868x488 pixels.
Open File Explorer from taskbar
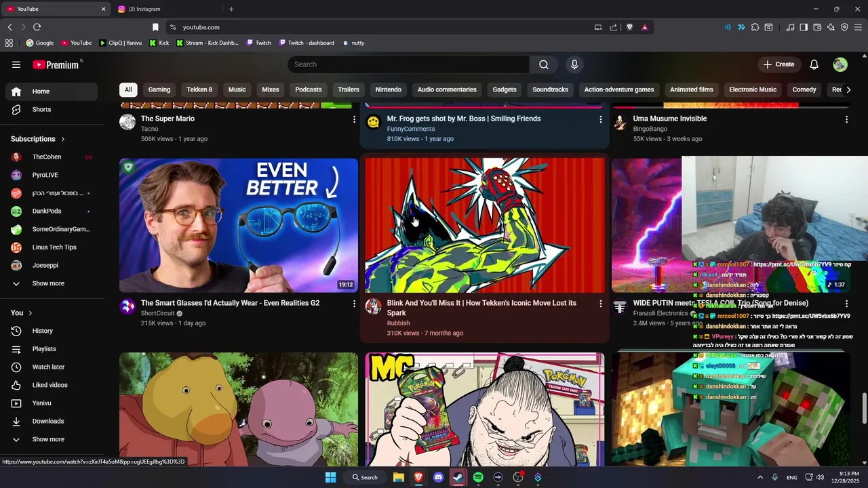coord(399,477)
